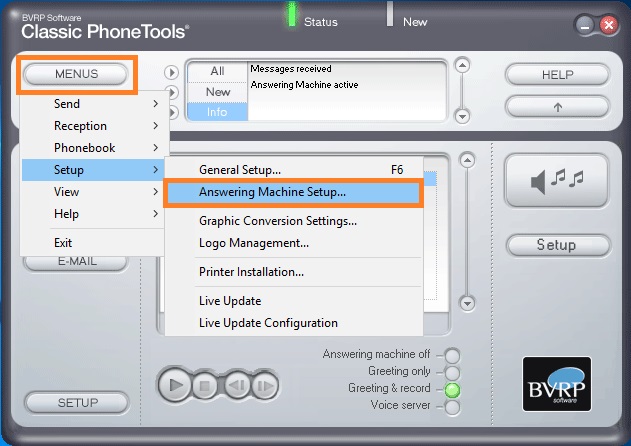Close the Classic PhoneTools window
The height and width of the screenshot is (446, 631).
609,25
